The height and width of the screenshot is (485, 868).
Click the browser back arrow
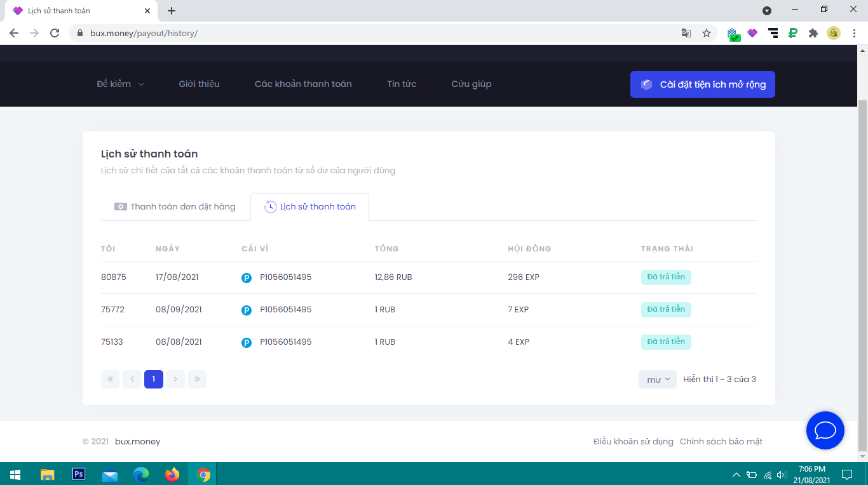tap(14, 33)
